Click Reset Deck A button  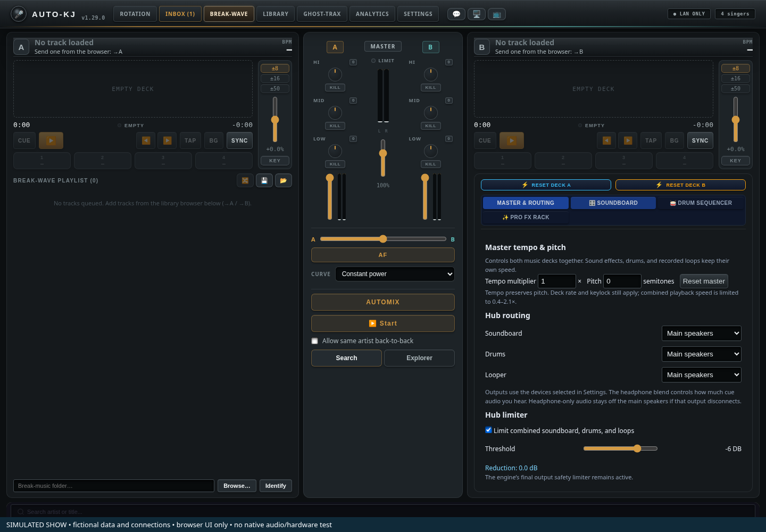pyautogui.click(x=546, y=185)
